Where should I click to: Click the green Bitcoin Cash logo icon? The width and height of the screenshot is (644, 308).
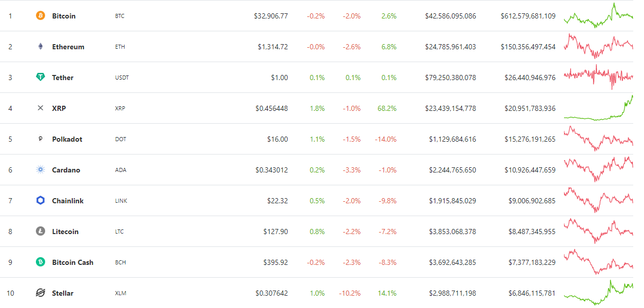41,262
